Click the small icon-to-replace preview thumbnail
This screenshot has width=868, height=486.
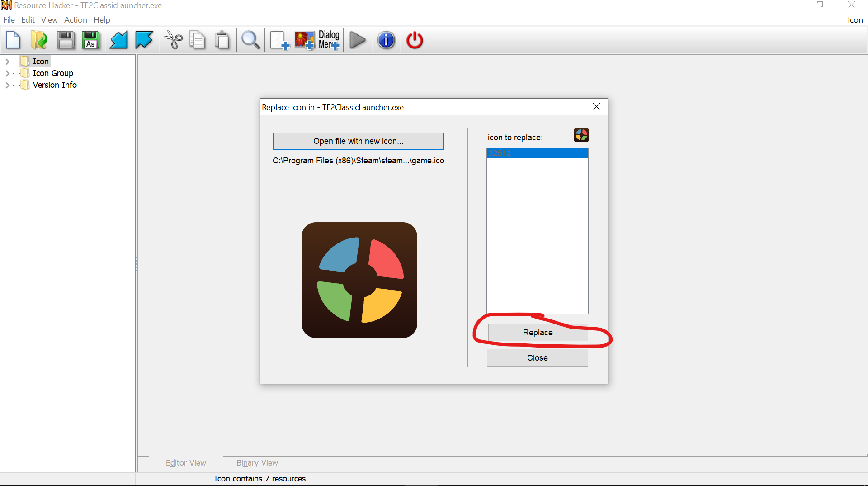[x=581, y=135]
